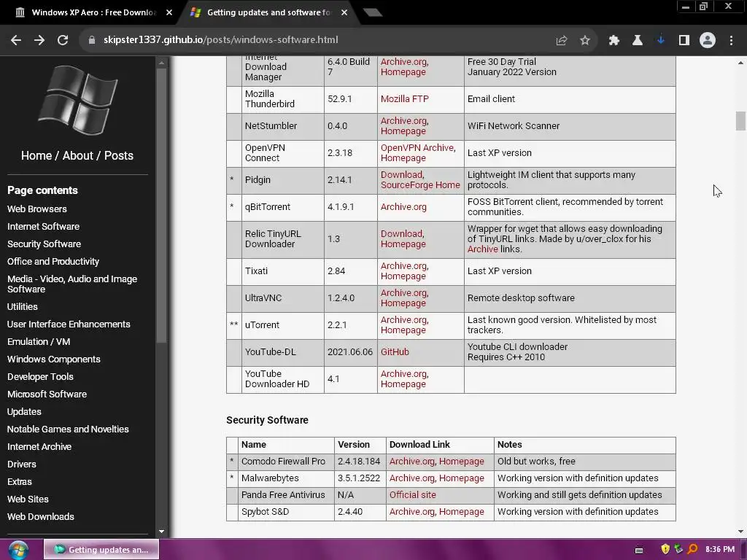Switch to the Windows XP Aero tab
This screenshot has height=560, width=747.
coord(93,12)
